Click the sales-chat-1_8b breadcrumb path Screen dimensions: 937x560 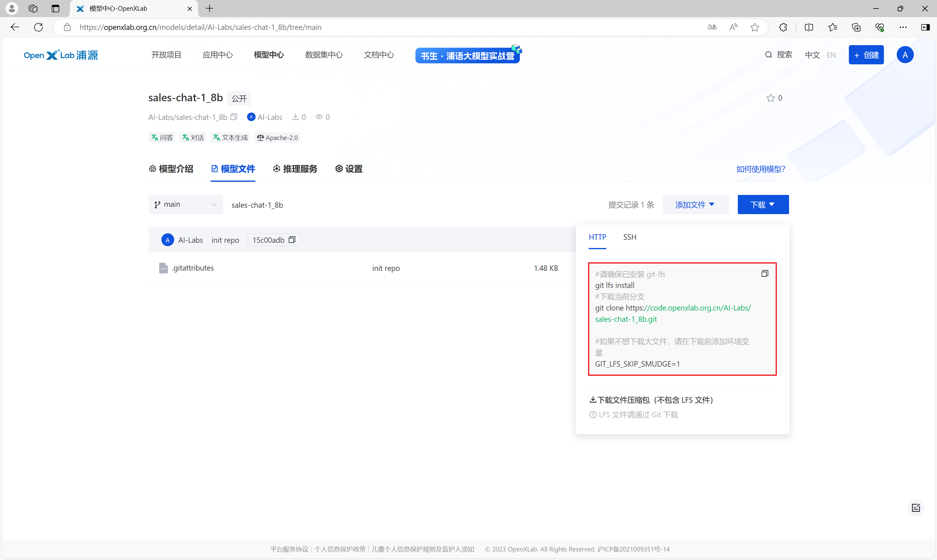click(257, 205)
